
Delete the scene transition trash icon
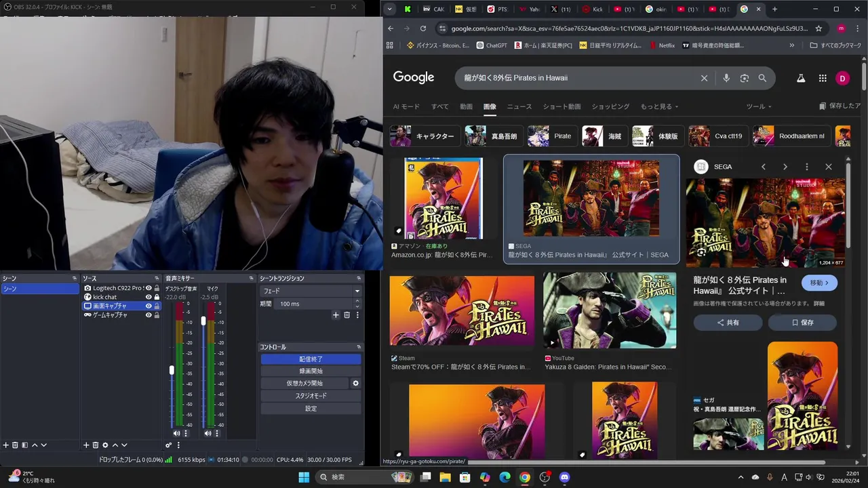coord(347,315)
